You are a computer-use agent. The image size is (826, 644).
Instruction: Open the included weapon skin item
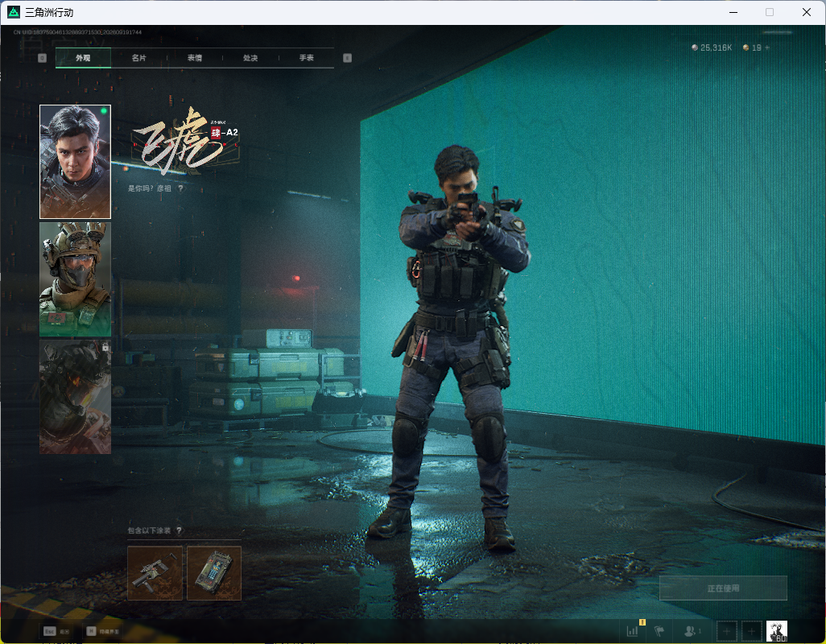coord(155,573)
